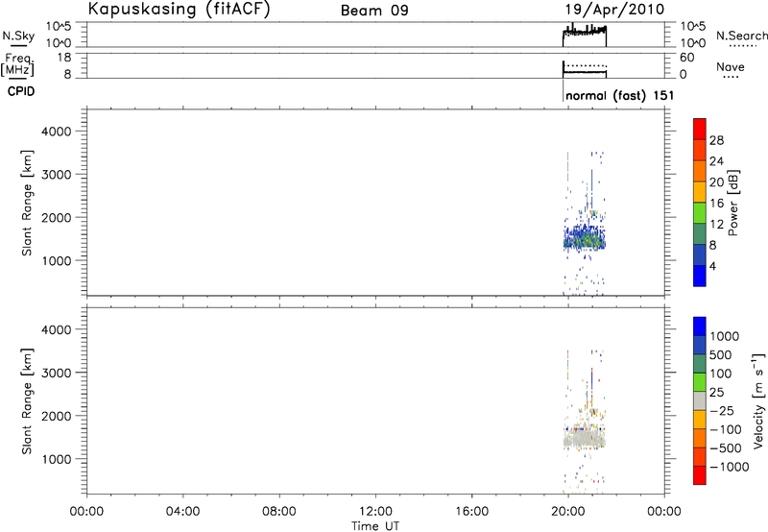Click the frequency trace in Freq panel
The width and height of the screenshot is (768, 532).
pos(585,72)
